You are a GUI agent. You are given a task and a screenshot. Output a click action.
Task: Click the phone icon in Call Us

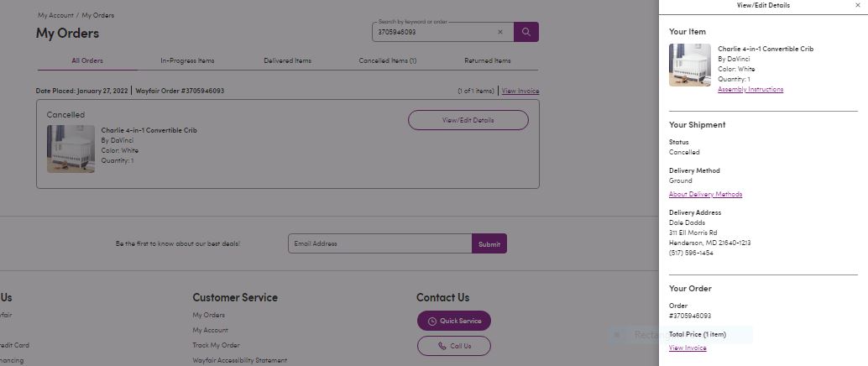click(x=442, y=346)
